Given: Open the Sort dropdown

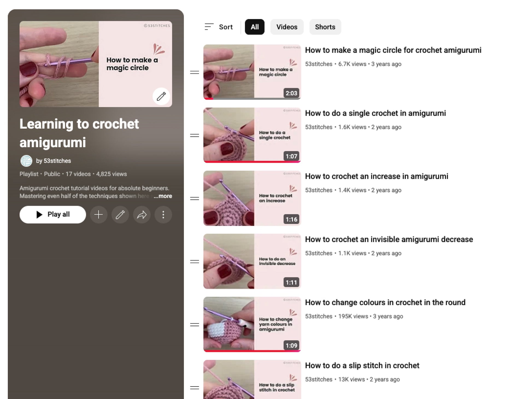Looking at the screenshot, I should pos(219,27).
